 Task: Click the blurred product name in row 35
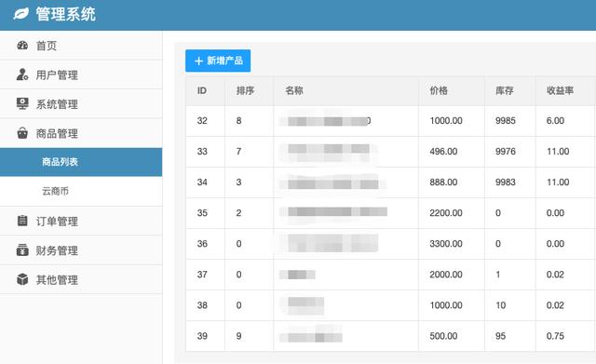333,212
